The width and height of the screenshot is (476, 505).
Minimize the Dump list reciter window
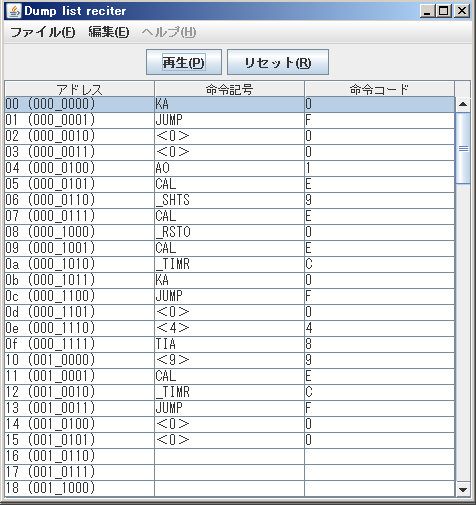tap(427, 11)
